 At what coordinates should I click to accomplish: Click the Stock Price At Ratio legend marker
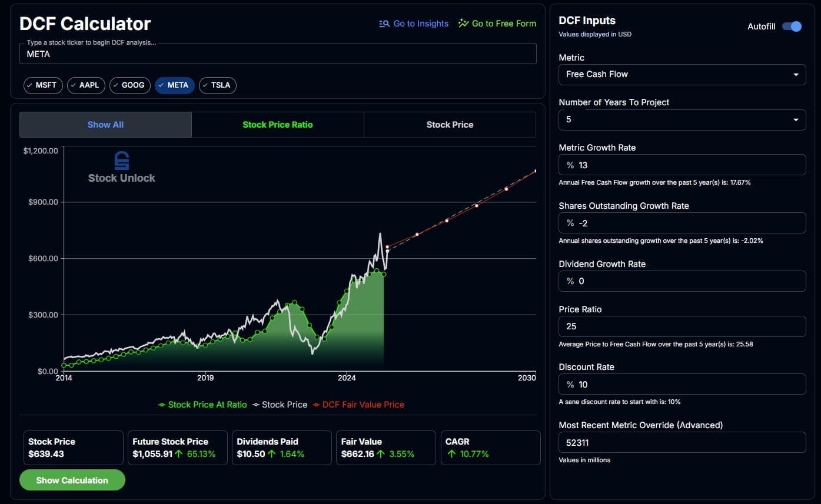pos(162,405)
